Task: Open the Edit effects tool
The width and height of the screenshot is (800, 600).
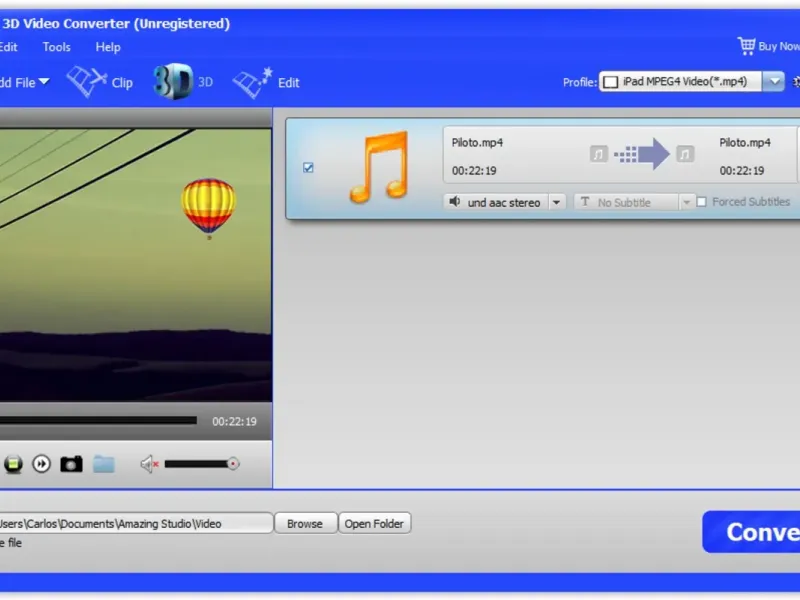Action: (266, 82)
